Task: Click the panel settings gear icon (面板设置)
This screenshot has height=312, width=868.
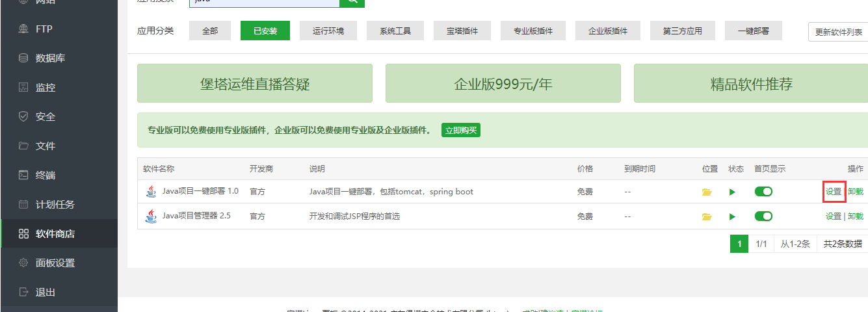Action: [23, 263]
